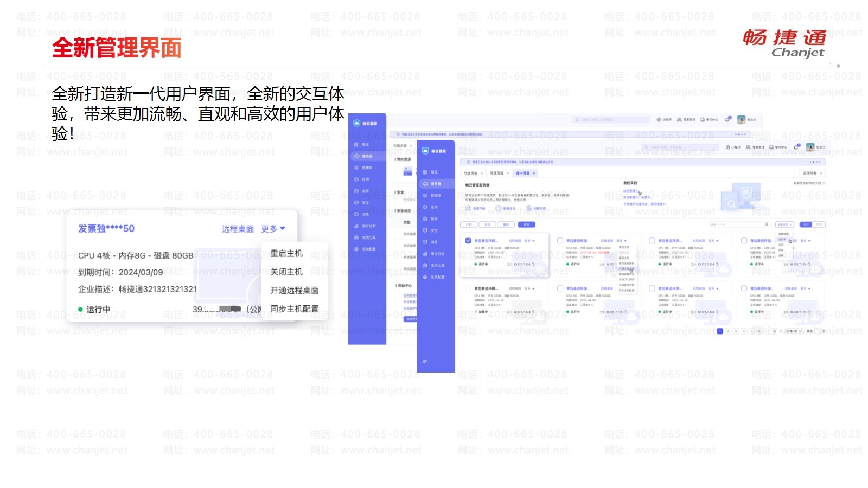Check the second top-row server card
This screenshot has width=868, height=488.
click(x=560, y=241)
